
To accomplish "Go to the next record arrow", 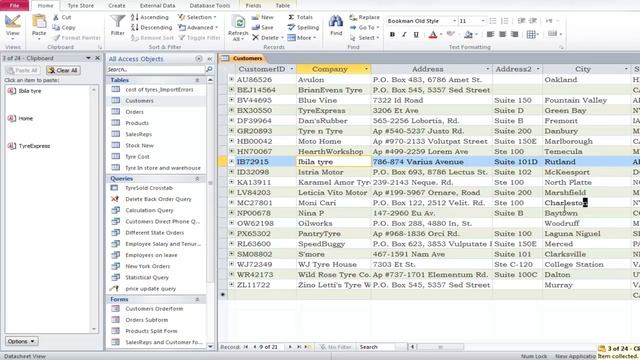I will click(x=290, y=347).
